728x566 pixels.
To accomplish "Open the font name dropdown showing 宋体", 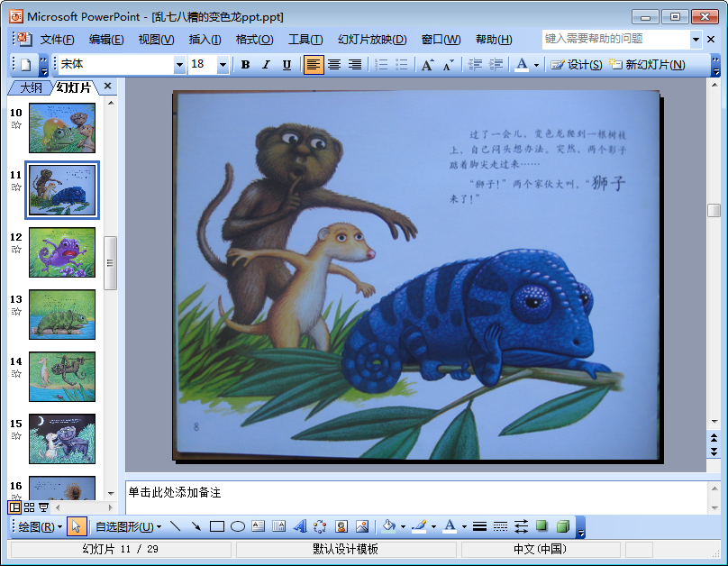I will [179, 65].
